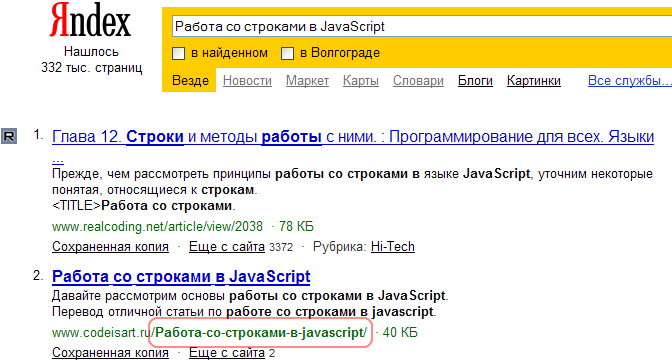
Task: Switch to the 'Маркет' tab
Action: (307, 81)
